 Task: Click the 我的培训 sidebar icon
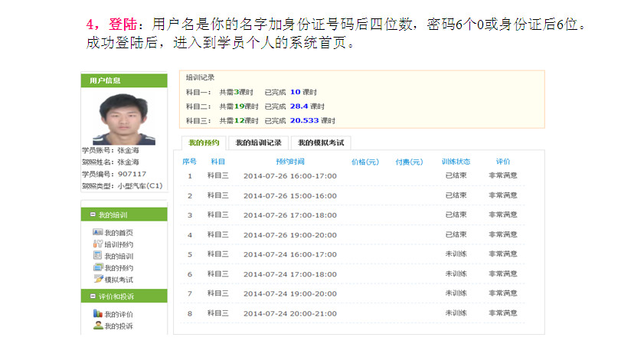coord(97,255)
